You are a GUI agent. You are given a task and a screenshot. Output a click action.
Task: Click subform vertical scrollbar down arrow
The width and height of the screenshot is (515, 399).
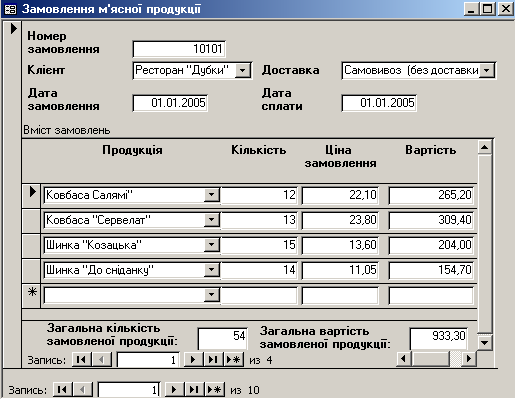click(485, 342)
